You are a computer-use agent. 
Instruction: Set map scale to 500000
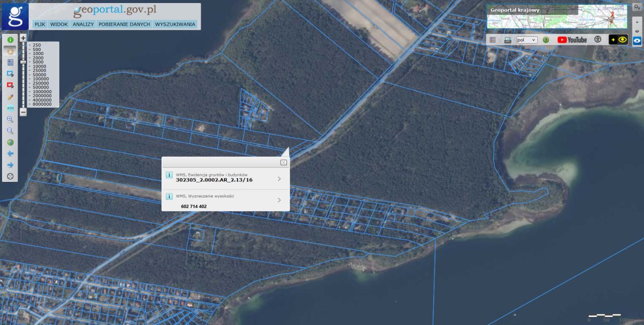40,87
